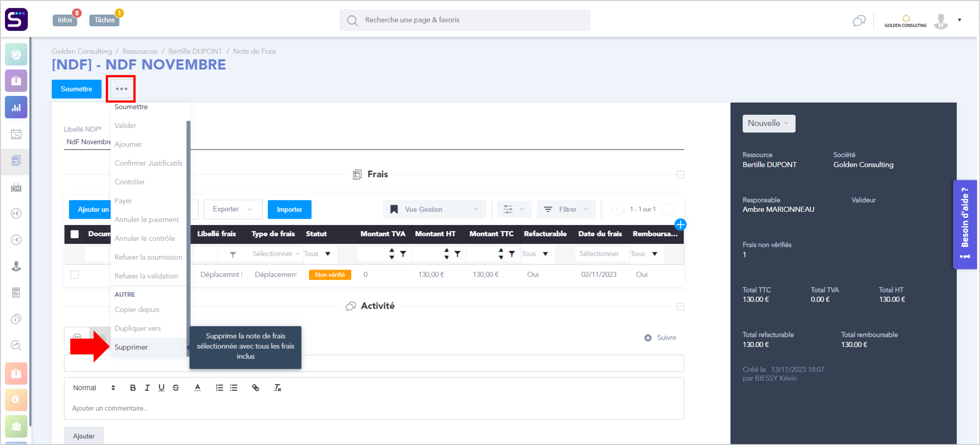Click the actions menu scrollbar
980x445 pixels.
pyautogui.click(x=188, y=239)
